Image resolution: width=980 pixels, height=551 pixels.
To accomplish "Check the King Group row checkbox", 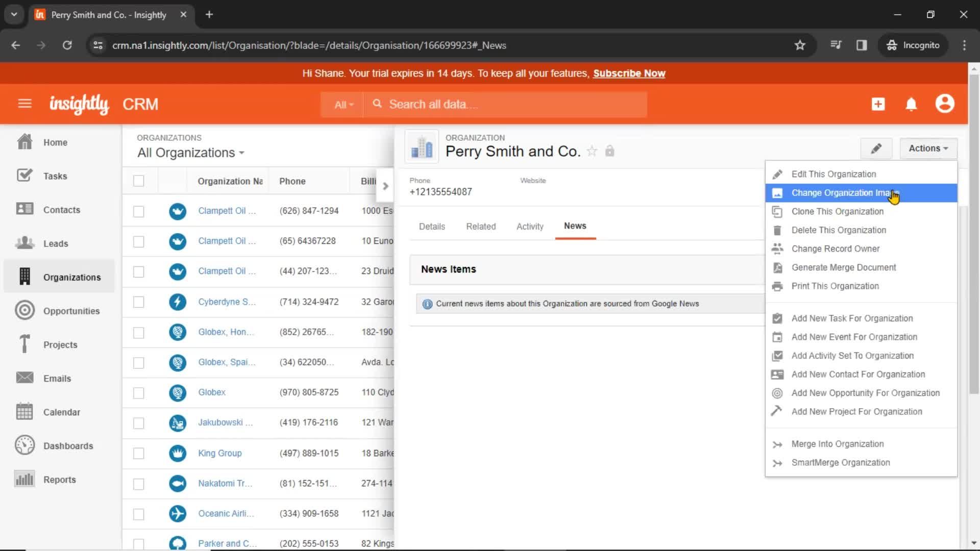I will click(x=138, y=454).
